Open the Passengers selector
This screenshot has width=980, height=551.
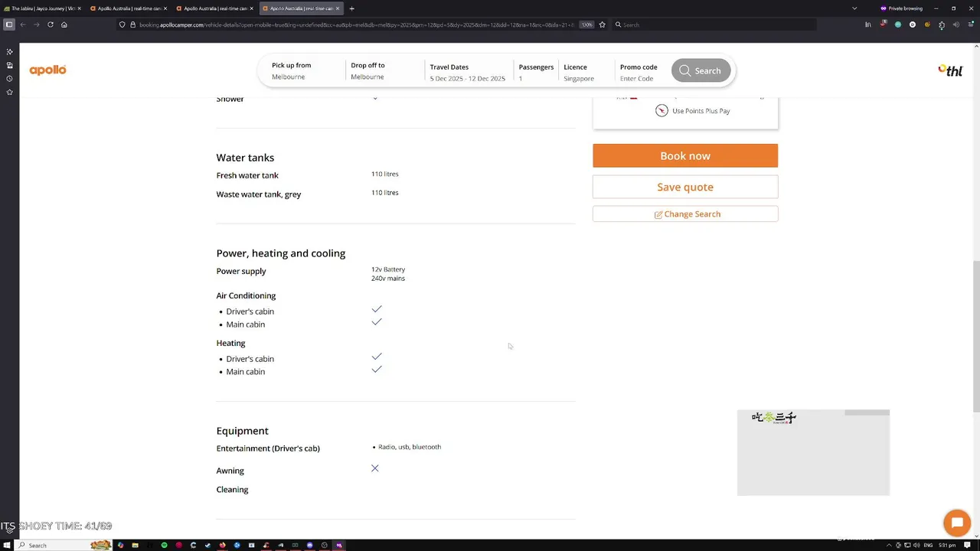point(536,72)
